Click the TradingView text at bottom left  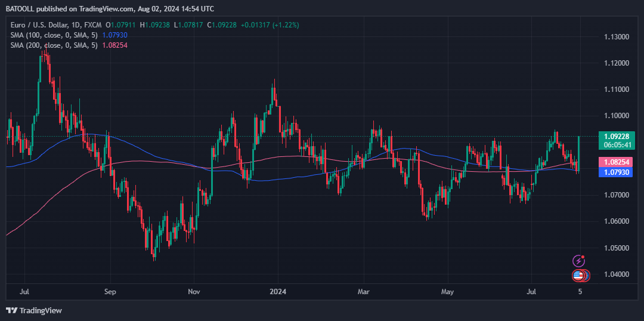[41, 311]
